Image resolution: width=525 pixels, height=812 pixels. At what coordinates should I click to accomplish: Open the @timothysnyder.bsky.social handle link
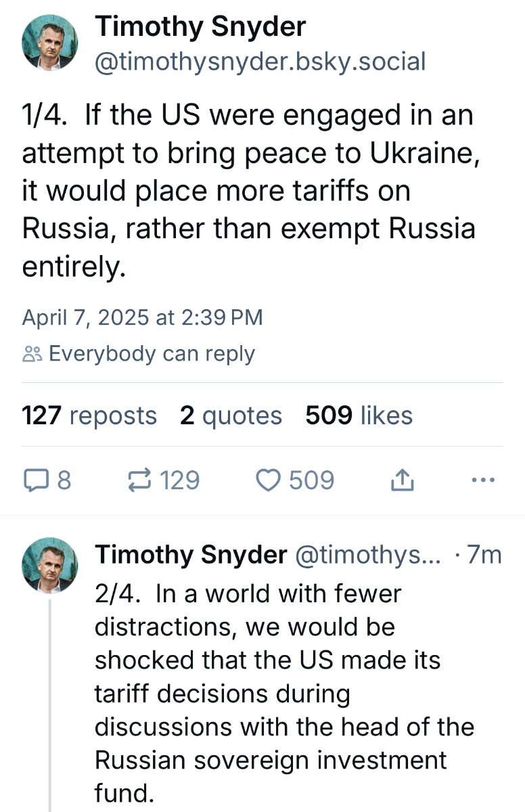260,62
